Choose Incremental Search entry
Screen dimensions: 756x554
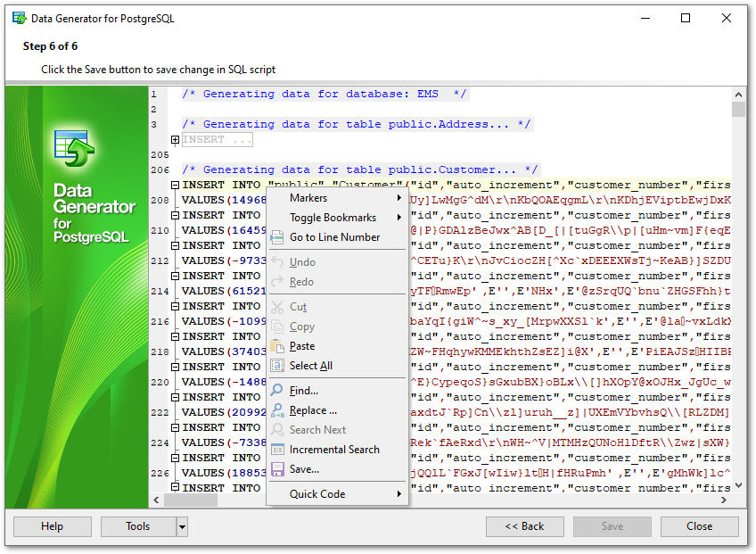[338, 450]
